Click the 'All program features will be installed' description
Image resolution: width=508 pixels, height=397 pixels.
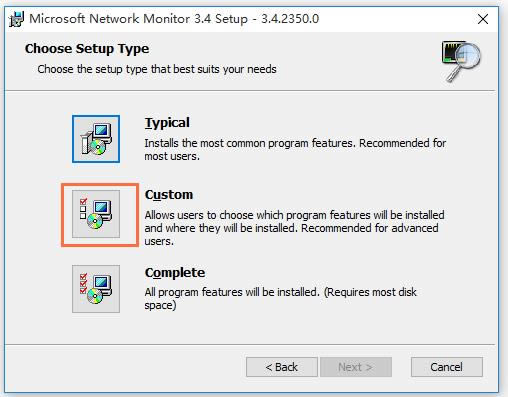click(x=280, y=298)
